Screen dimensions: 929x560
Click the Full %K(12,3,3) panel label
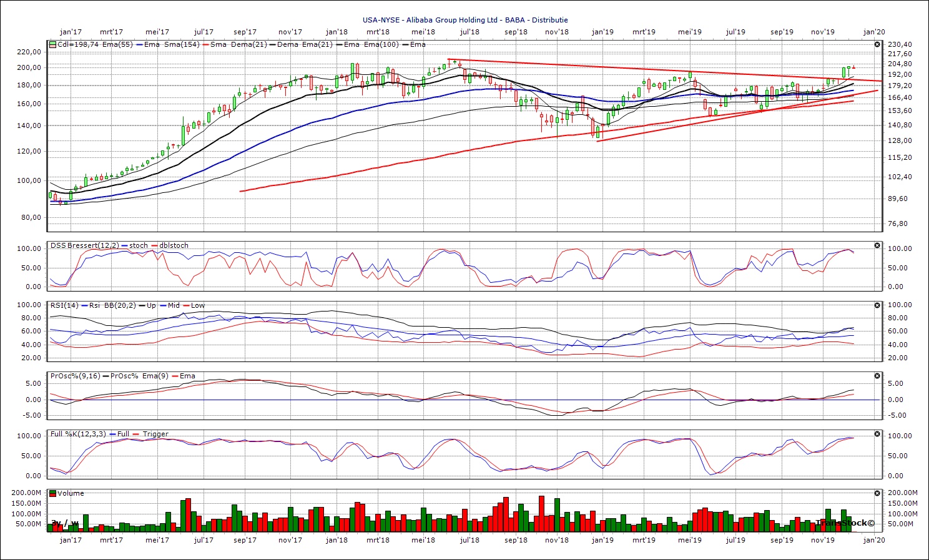78,434
